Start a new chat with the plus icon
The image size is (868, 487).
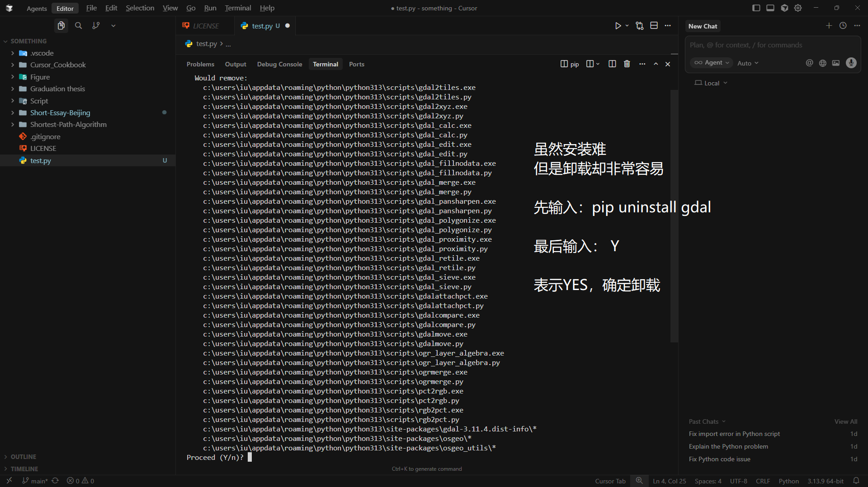(829, 26)
